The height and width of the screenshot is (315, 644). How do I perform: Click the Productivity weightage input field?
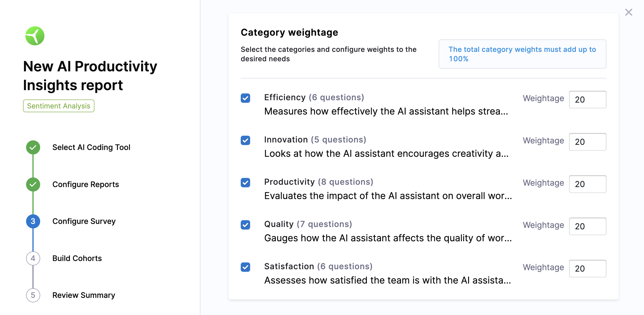[587, 184]
